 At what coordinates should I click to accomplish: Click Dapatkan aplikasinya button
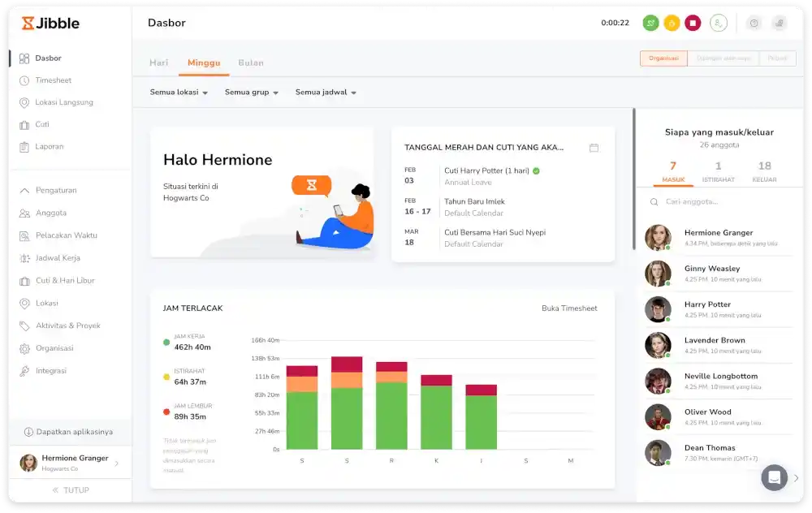click(69, 432)
